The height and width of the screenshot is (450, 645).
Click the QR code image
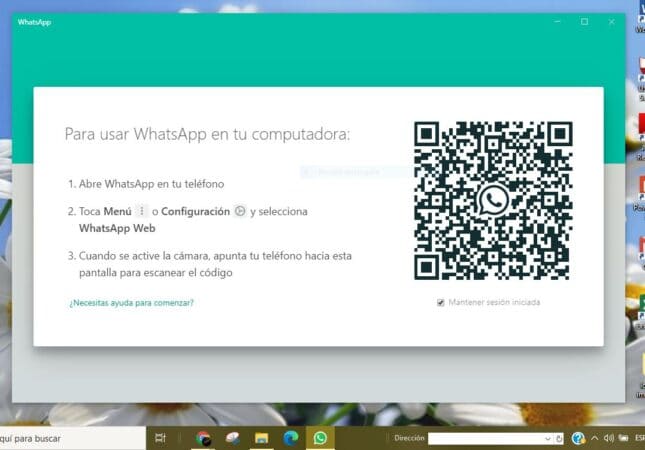(493, 200)
